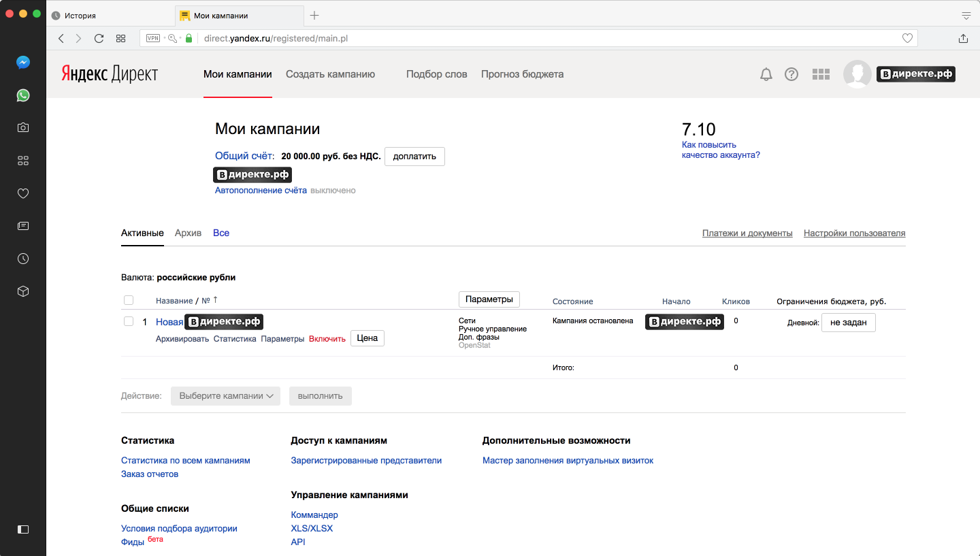Screen dimensions: 980x556
Task: Click the address bar URL field
Action: 528,39
